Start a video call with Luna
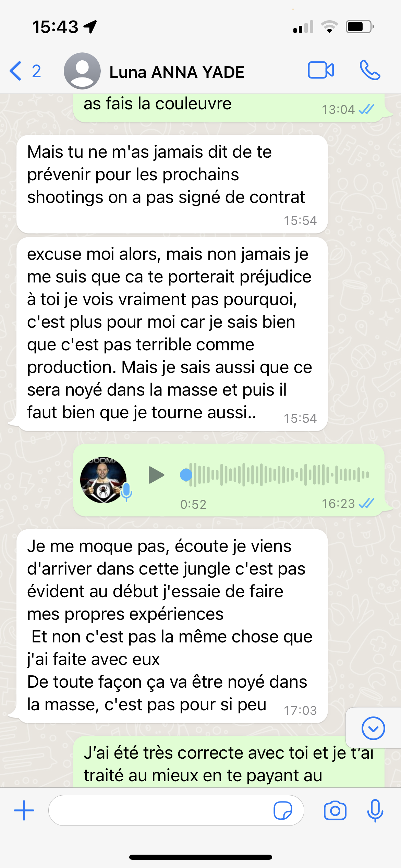This screenshot has width=401, height=868. 321,70
